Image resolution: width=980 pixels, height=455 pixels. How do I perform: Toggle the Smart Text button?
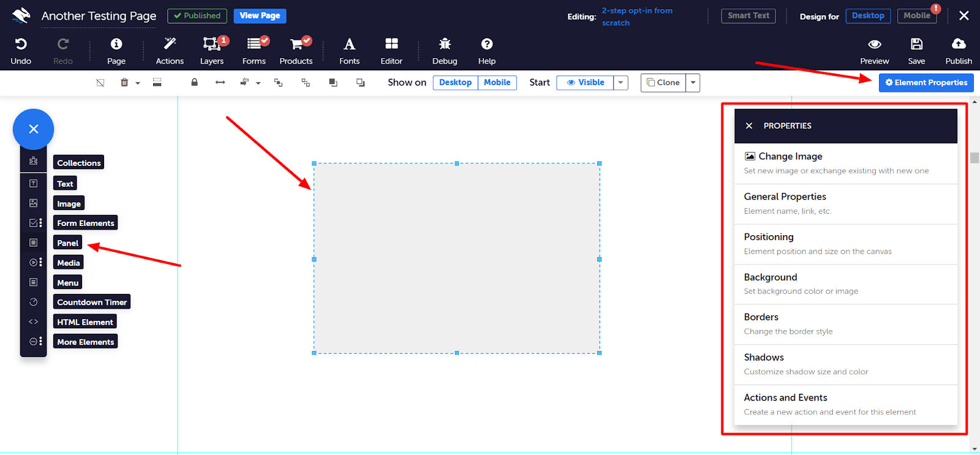(x=748, y=16)
